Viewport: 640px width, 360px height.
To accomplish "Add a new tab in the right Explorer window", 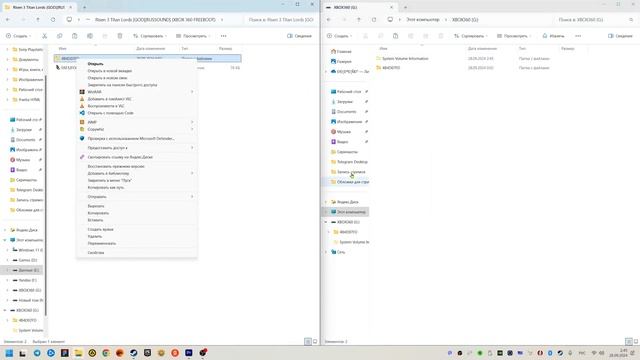I will click(x=405, y=7).
